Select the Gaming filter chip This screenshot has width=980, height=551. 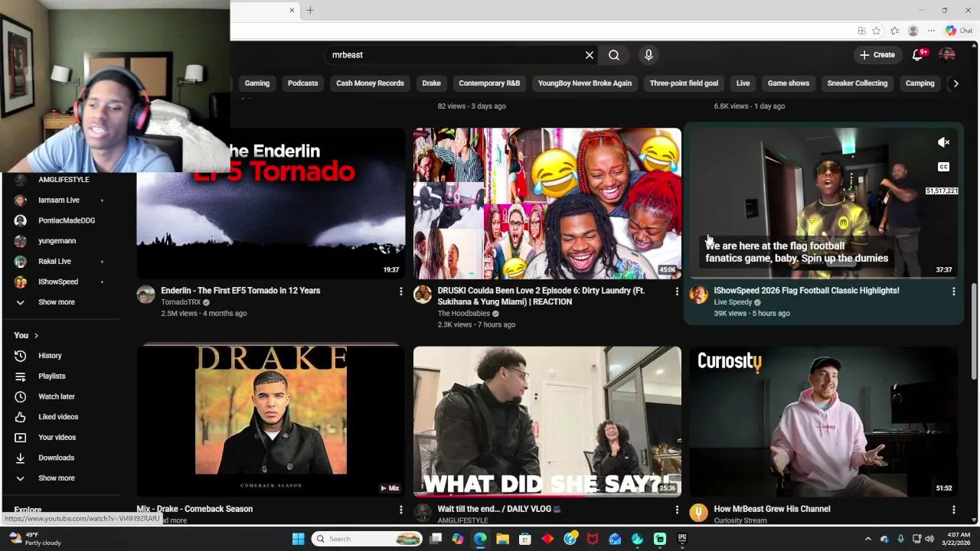coord(257,83)
